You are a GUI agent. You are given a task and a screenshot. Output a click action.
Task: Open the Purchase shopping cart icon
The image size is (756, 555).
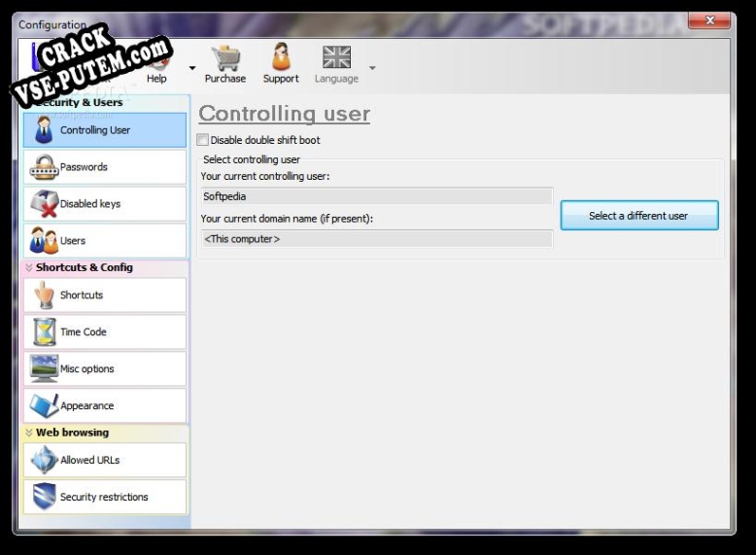(x=224, y=60)
